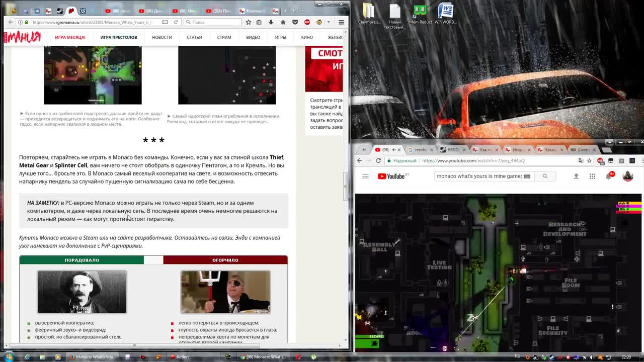This screenshot has height=362, width=644.
Task: Focus the Firefox 'Поиск' search box
Action: point(213,22)
